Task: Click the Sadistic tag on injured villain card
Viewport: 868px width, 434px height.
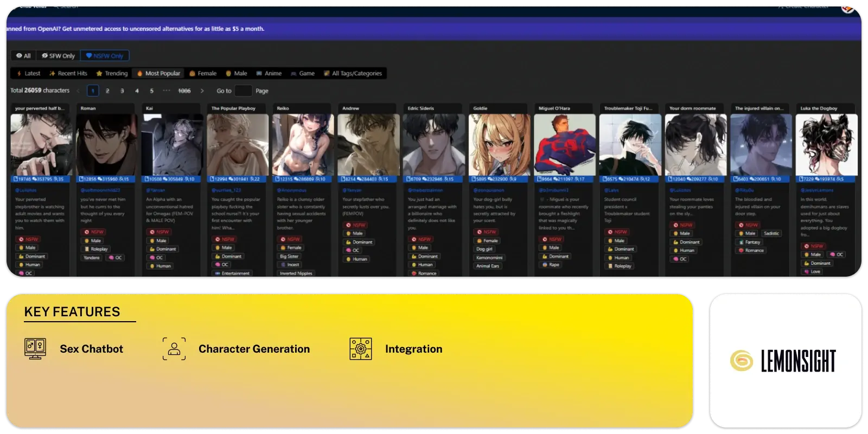Action: pos(771,233)
